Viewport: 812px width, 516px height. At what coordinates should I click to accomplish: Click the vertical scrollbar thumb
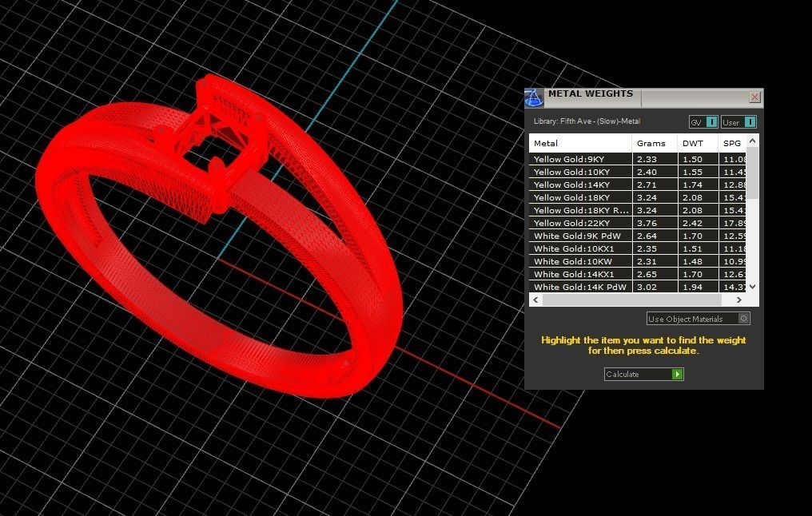(x=752, y=173)
